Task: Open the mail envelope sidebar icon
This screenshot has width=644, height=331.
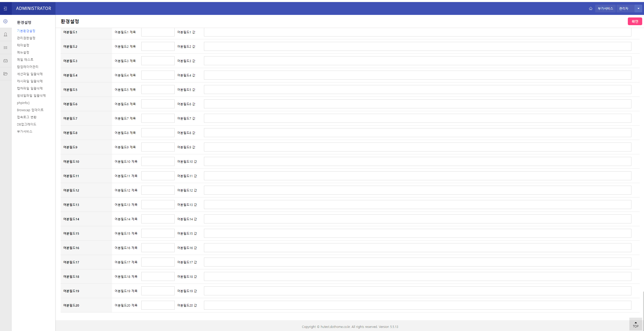Action: click(5, 61)
